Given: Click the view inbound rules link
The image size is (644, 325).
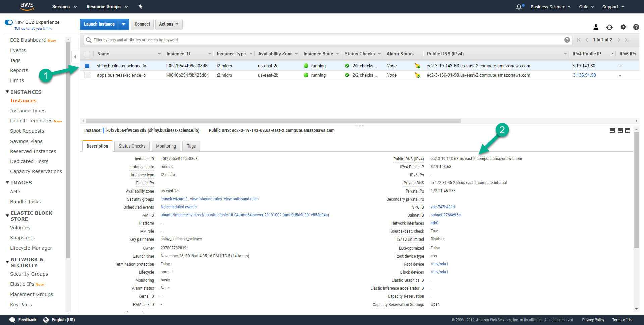Looking at the screenshot, I should 206,199.
